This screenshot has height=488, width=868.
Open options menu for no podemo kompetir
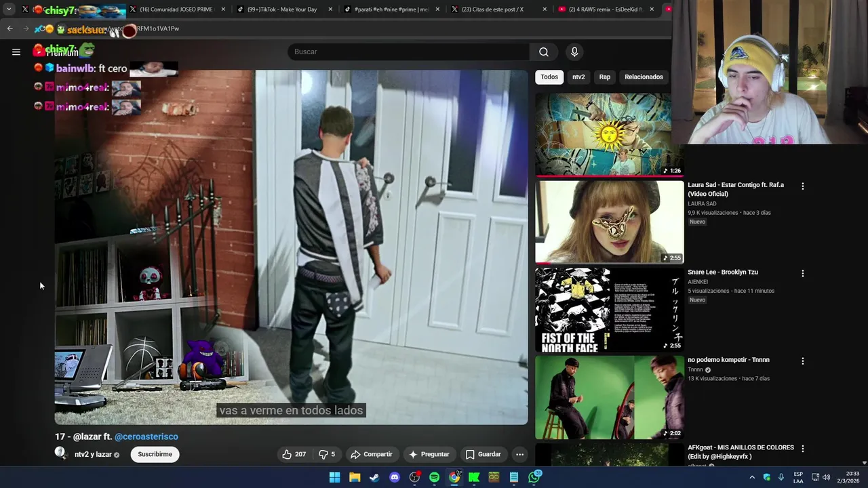803,361
